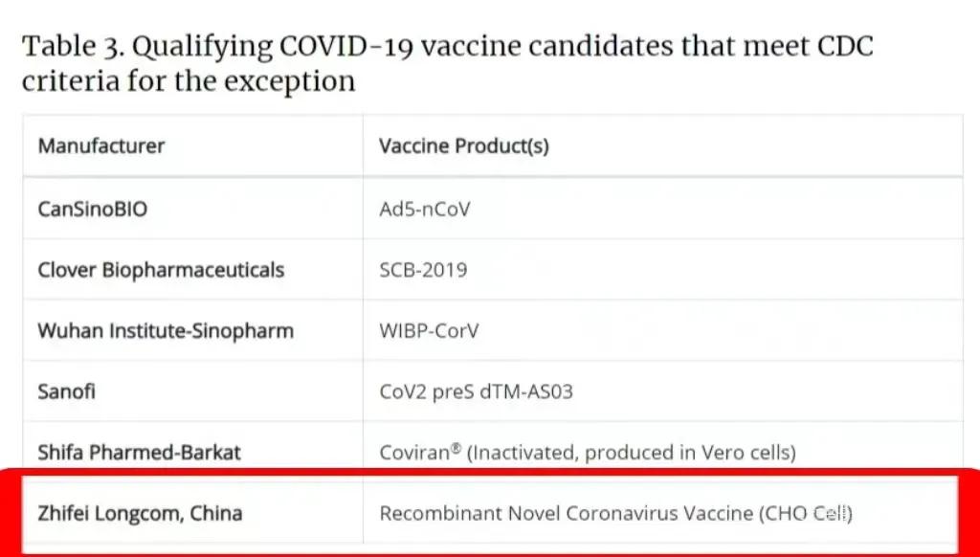Select the Sanofi manufacturer cell

pos(67,391)
